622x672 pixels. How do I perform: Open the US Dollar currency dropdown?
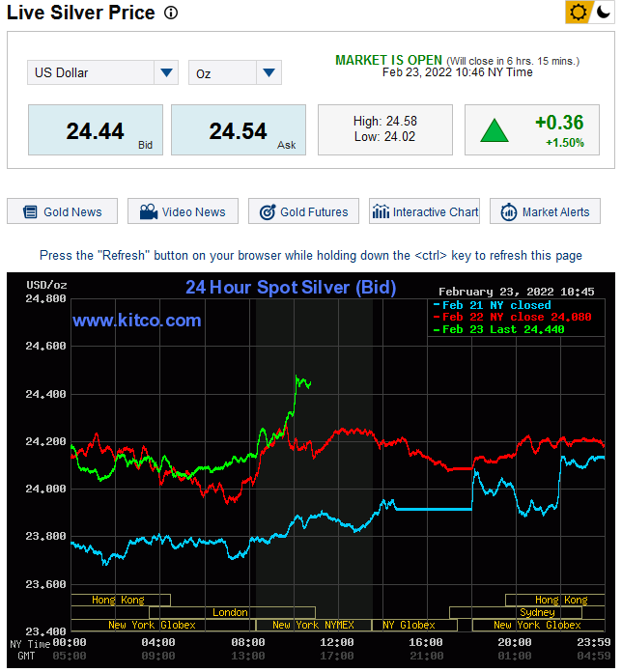pos(102,72)
